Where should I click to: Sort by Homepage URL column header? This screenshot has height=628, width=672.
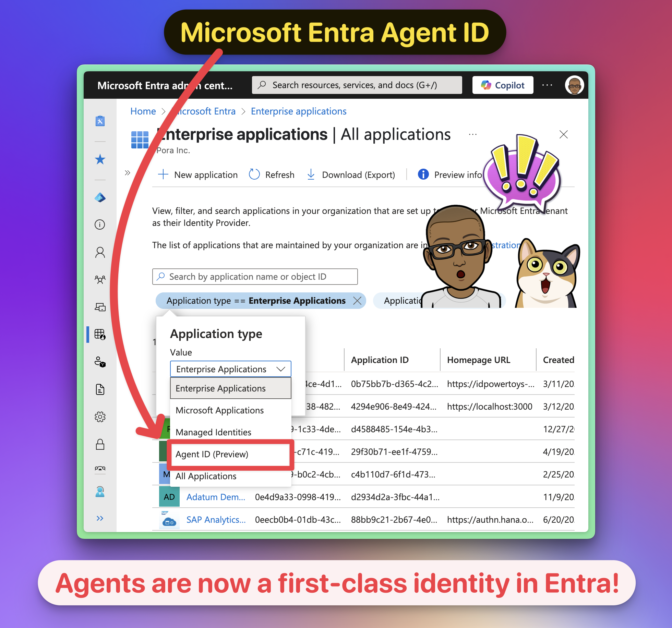[x=479, y=360]
